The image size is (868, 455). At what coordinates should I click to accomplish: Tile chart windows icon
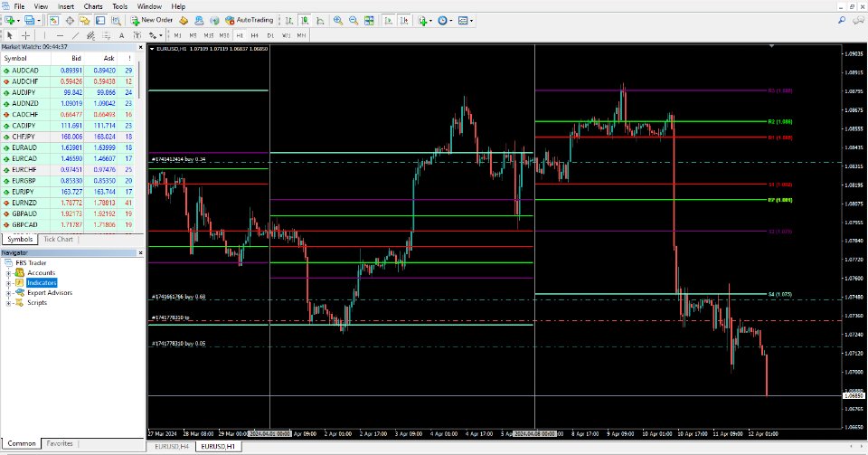tap(369, 21)
